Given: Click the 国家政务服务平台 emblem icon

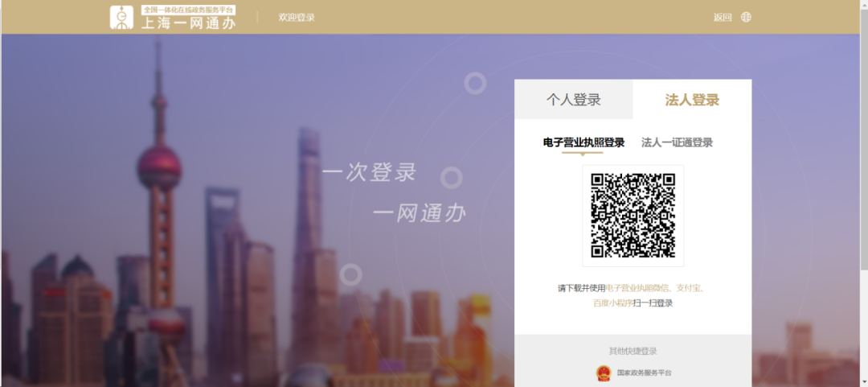Looking at the screenshot, I should 603,373.
